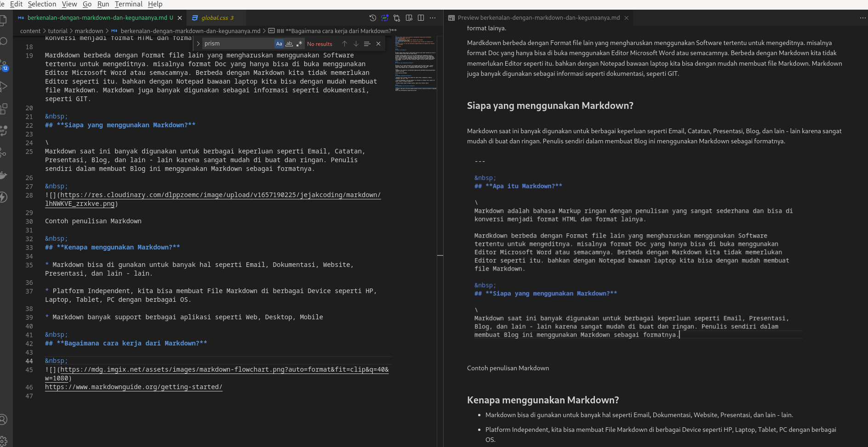Open the tutorial breadcrumb dropdown
Image resolution: width=868 pixels, height=447 pixels.
pyautogui.click(x=58, y=31)
